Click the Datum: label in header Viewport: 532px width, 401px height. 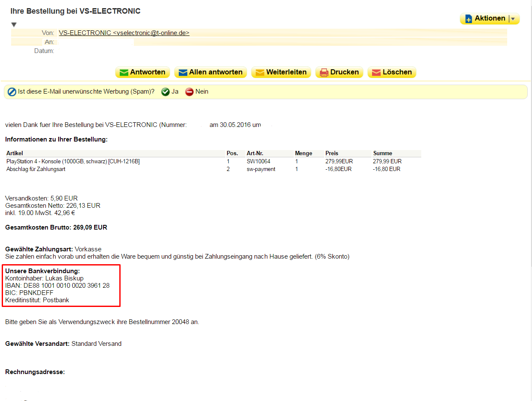[44, 51]
